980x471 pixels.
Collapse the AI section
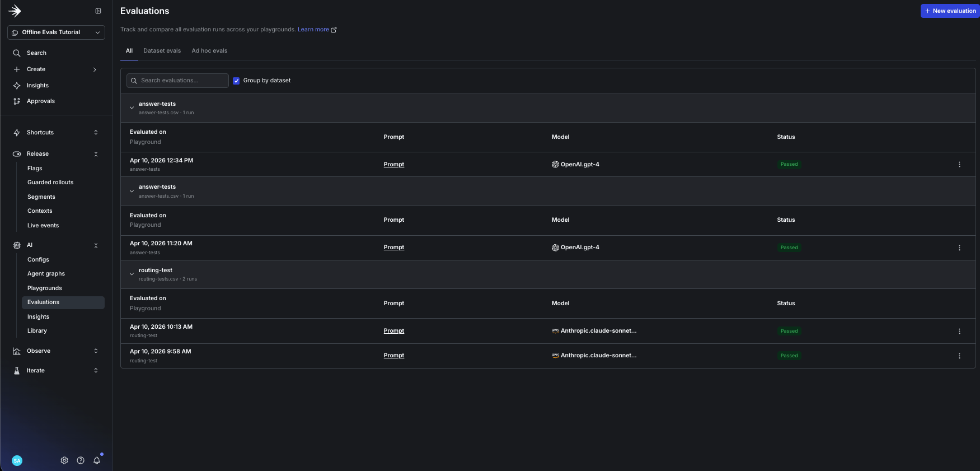pyautogui.click(x=96, y=245)
